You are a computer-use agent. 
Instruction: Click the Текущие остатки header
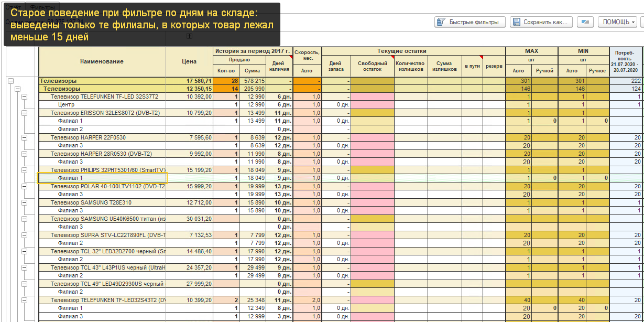413,51
